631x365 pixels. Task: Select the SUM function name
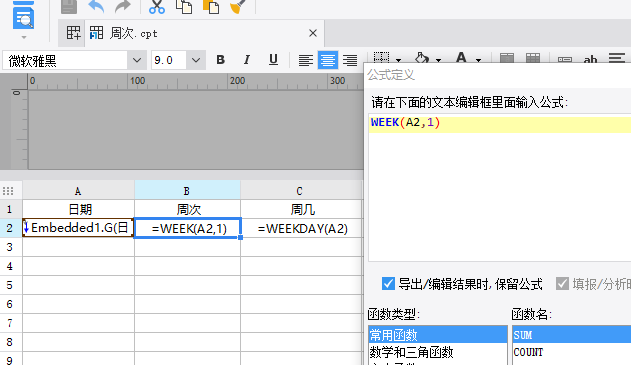(x=572, y=334)
